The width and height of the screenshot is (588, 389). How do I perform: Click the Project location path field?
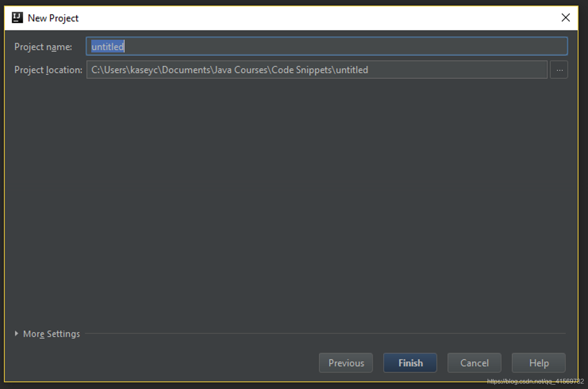317,70
